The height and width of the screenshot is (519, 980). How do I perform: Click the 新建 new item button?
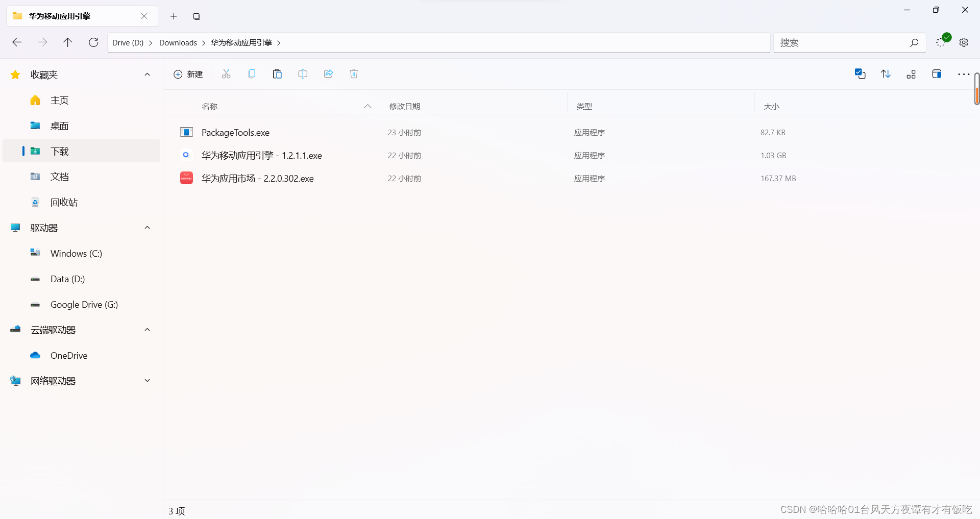(x=188, y=75)
